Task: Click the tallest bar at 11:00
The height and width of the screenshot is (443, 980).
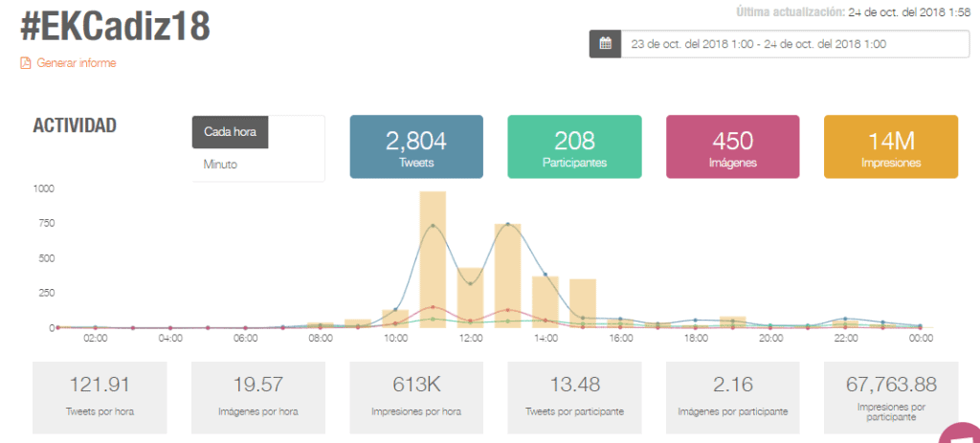Action: [x=433, y=259]
